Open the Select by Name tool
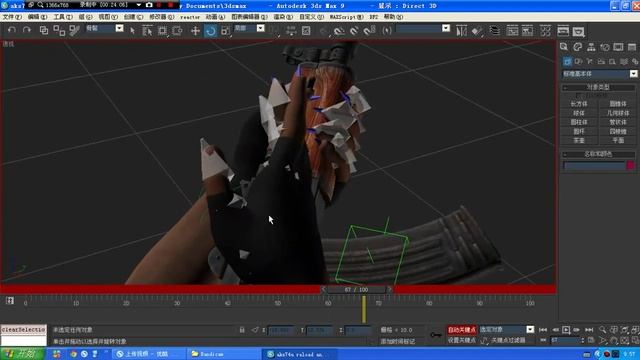The image size is (640, 360). tap(147, 31)
